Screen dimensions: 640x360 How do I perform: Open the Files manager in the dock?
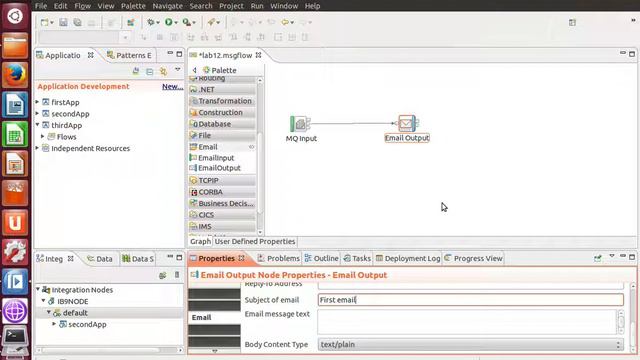(15, 46)
